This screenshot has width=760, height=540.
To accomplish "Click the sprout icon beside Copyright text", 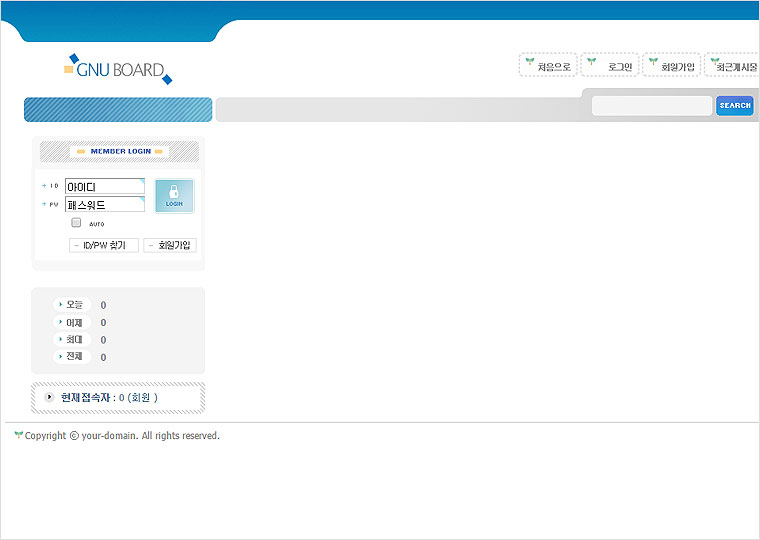I will (x=18, y=435).
